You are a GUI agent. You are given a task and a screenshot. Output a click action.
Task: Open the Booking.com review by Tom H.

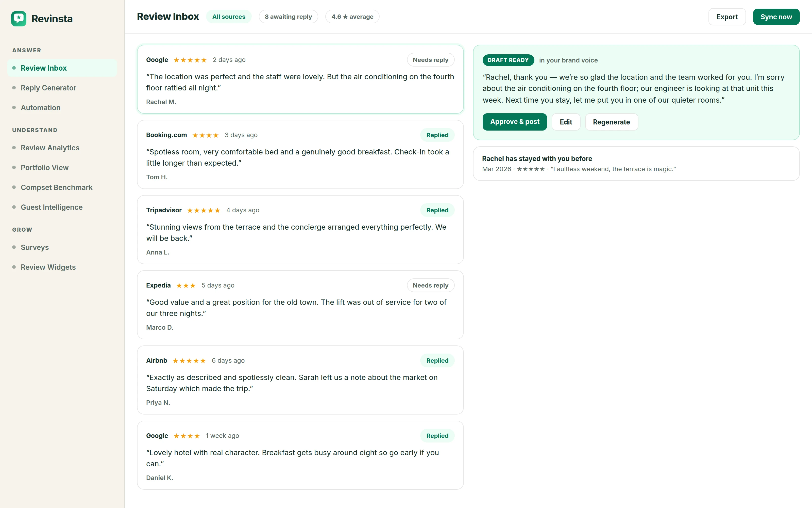(x=300, y=154)
